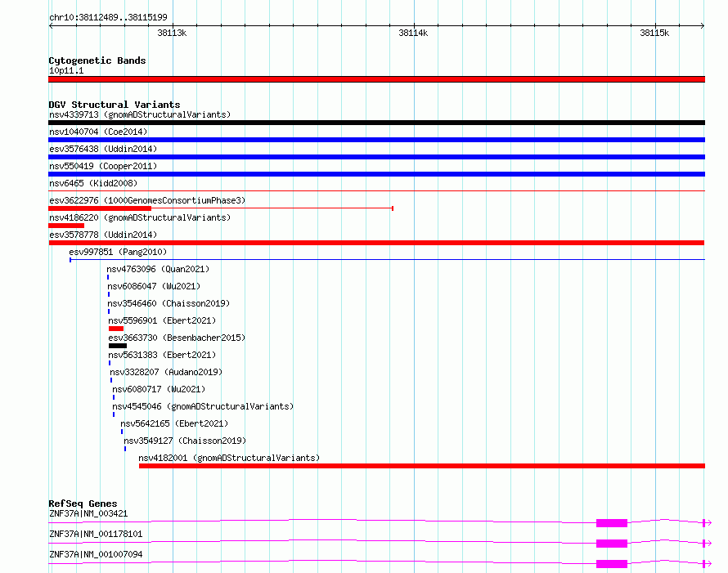Click the short red bar under nsv4186220
728x573 pixels.
[66, 226]
